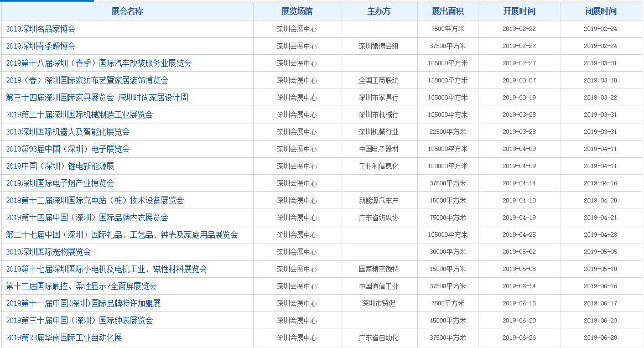Viewport: 644px width, 348px height.
Task: Select organizer cell 深圳机械行业
Action: pyautogui.click(x=378, y=132)
